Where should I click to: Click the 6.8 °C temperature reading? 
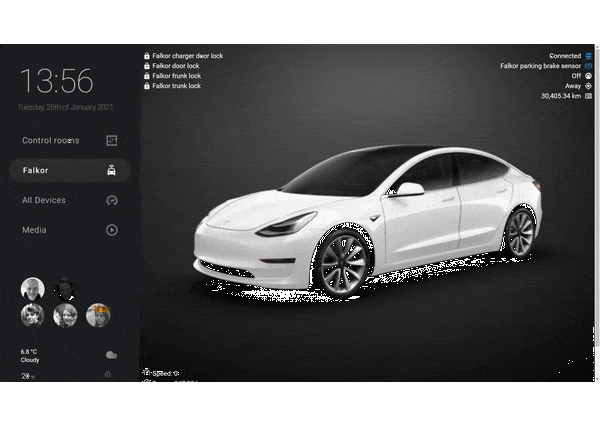click(x=29, y=351)
